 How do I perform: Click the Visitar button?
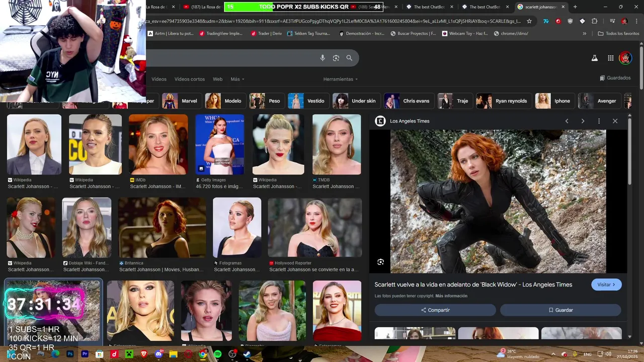[606, 285]
